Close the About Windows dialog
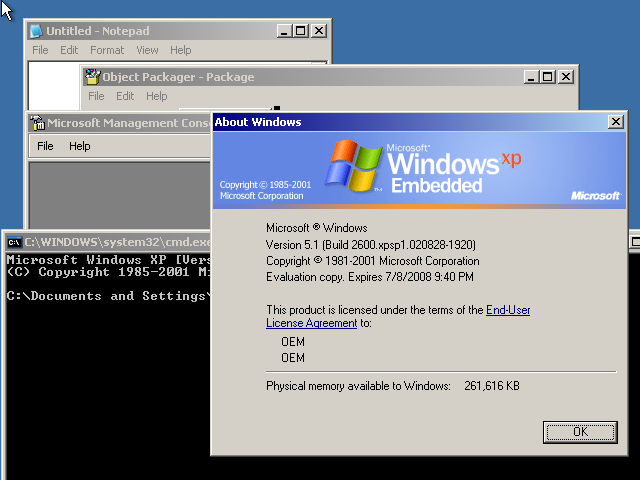The width and height of the screenshot is (640, 480). point(616,122)
